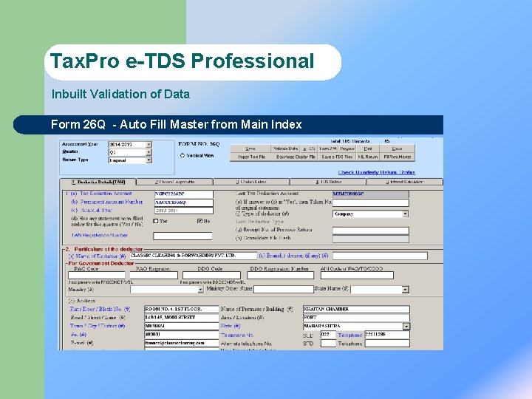
Task: Click the Town / City / District field
Action: point(182,326)
